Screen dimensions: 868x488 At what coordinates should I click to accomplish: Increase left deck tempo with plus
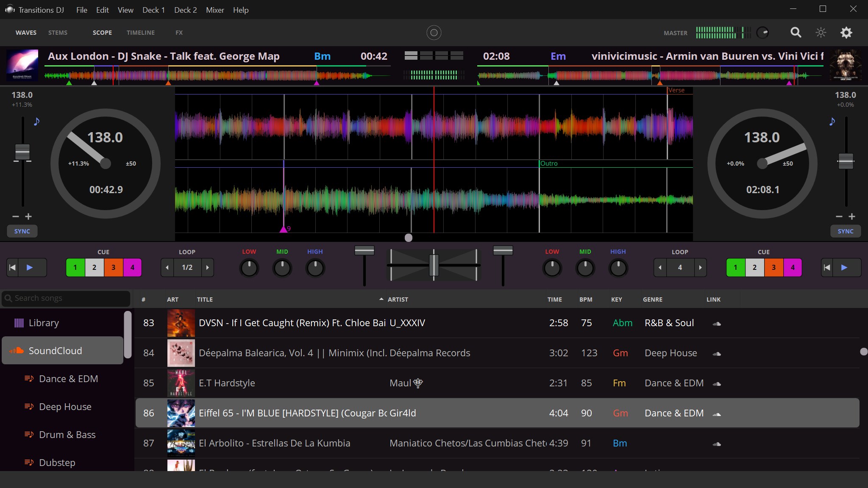coord(28,216)
